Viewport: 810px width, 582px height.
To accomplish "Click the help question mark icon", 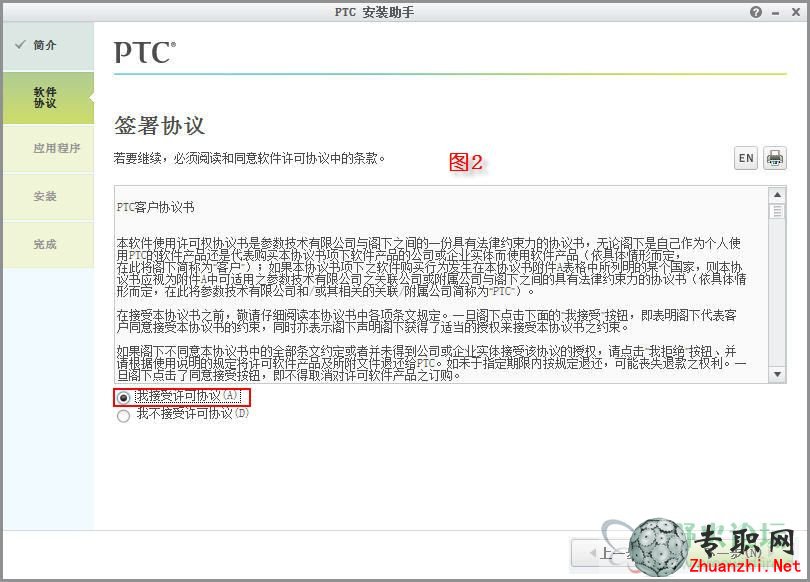I will (756, 12).
